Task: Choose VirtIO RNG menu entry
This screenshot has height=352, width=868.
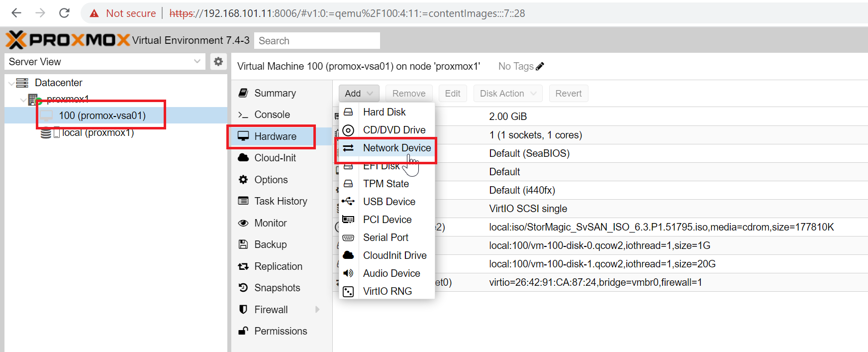Action: pos(387,291)
